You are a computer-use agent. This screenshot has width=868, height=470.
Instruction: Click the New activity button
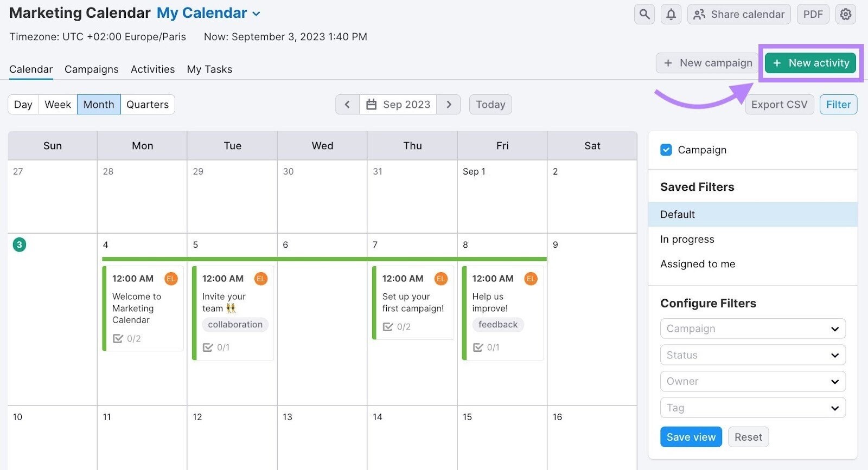(810, 63)
